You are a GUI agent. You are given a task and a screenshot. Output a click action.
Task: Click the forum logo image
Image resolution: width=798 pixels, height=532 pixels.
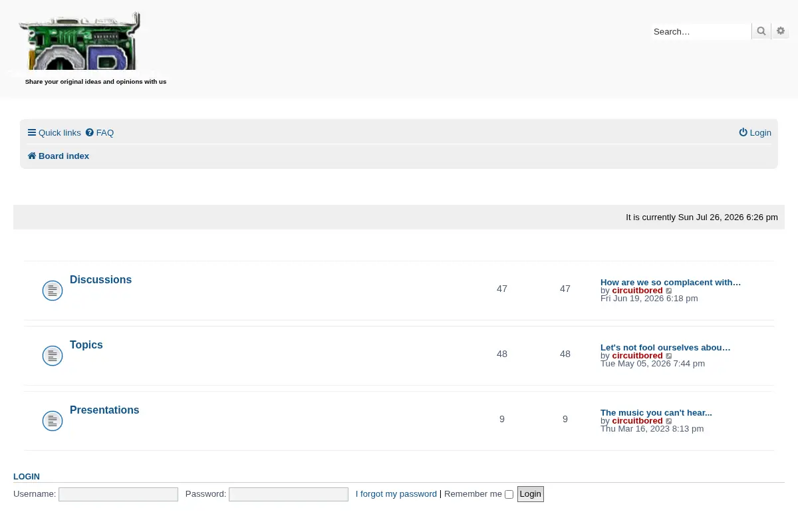coord(80,41)
